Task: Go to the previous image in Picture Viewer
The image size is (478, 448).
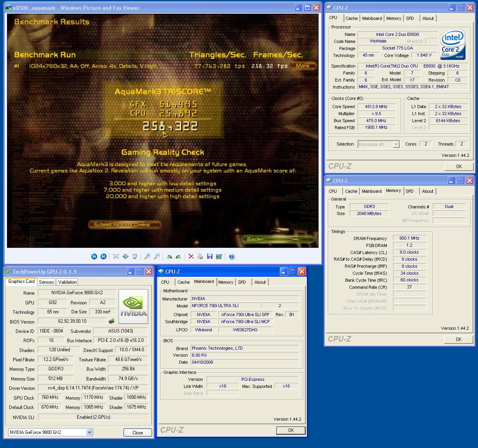Action: (x=94, y=256)
